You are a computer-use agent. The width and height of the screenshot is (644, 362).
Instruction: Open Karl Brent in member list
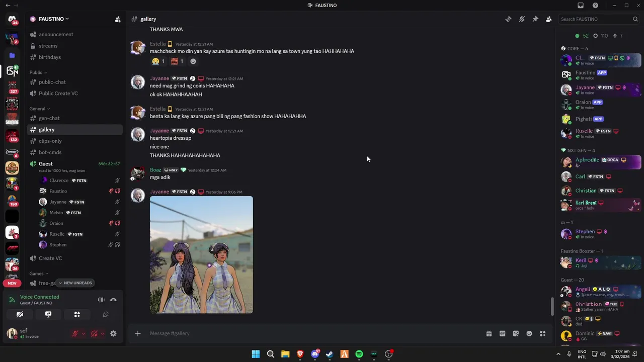600,205
